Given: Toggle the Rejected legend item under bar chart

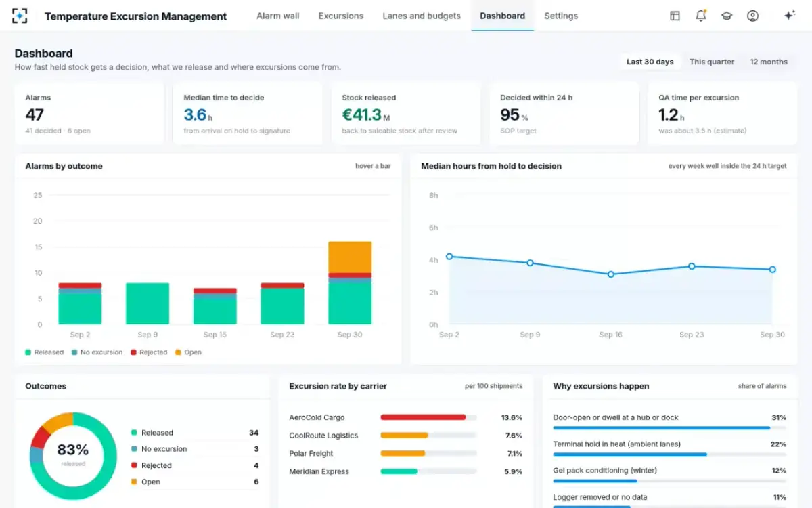Looking at the screenshot, I should click(149, 352).
